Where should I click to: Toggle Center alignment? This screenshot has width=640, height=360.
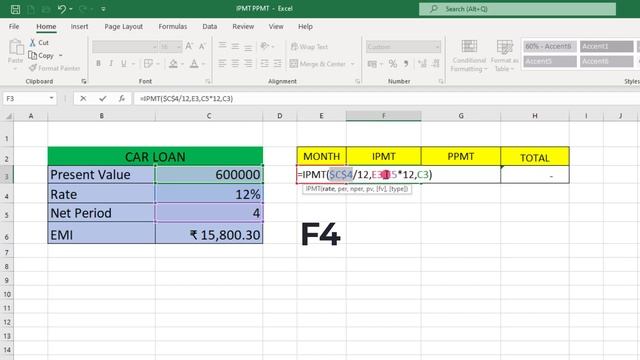[x=236, y=63]
